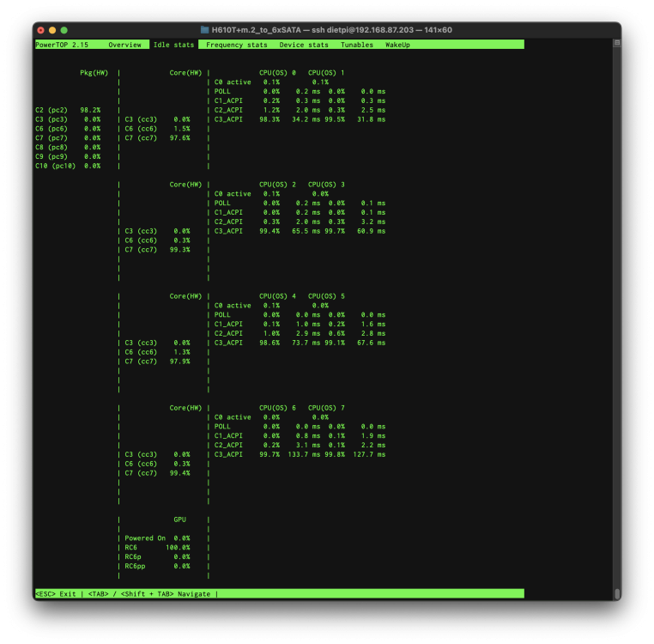The image size is (654, 644).
Task: Click the <ESC> Exit hint in status bar
Action: coord(56,594)
